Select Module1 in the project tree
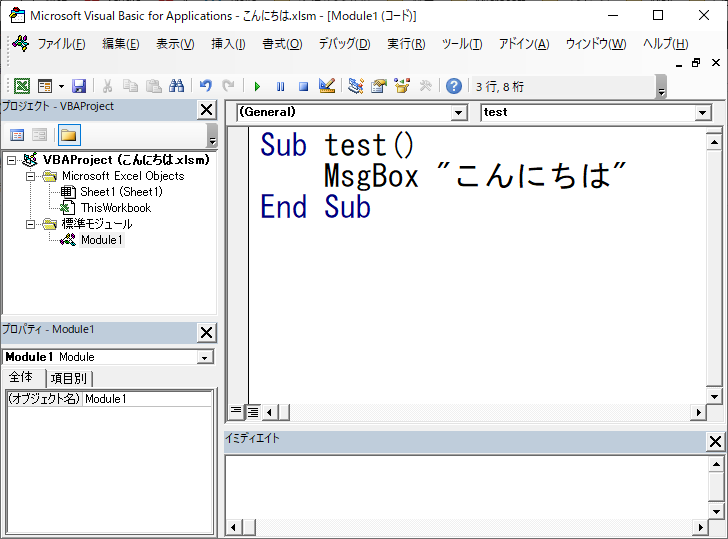This screenshot has height=539, width=728. click(101, 240)
